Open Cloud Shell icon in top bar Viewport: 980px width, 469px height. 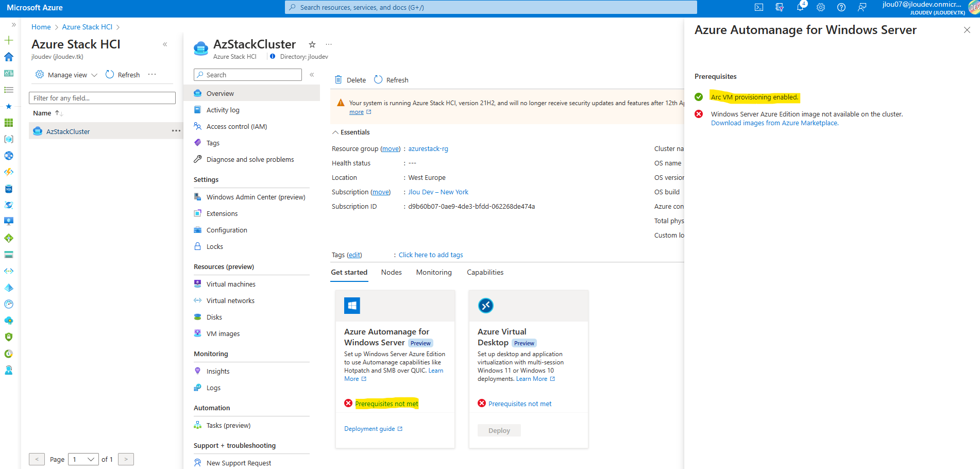point(758,7)
